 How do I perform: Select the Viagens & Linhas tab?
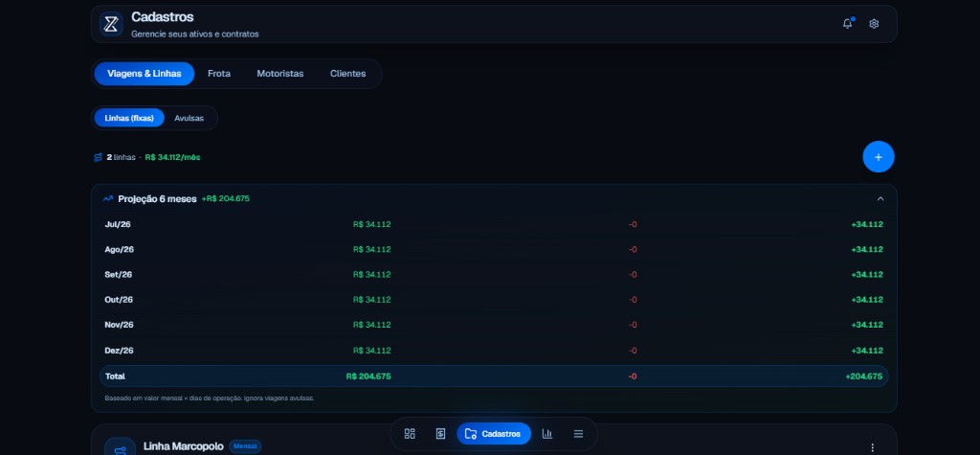pyautogui.click(x=145, y=74)
